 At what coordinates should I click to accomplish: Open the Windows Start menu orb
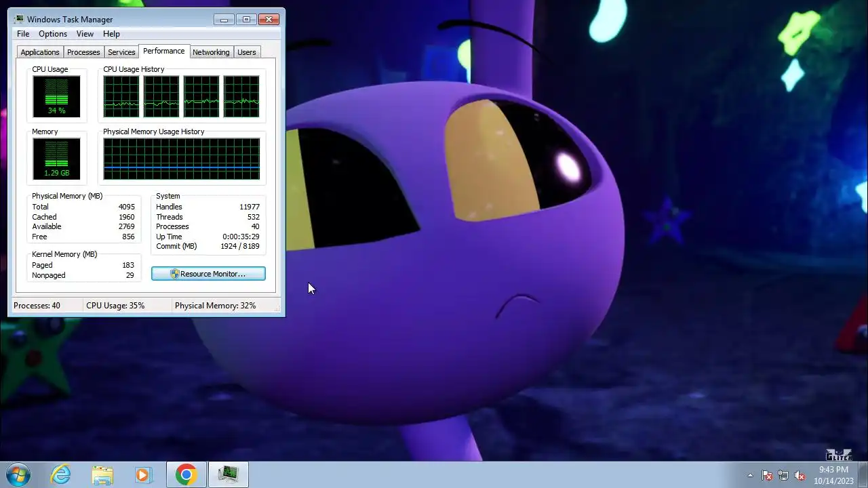tap(18, 474)
